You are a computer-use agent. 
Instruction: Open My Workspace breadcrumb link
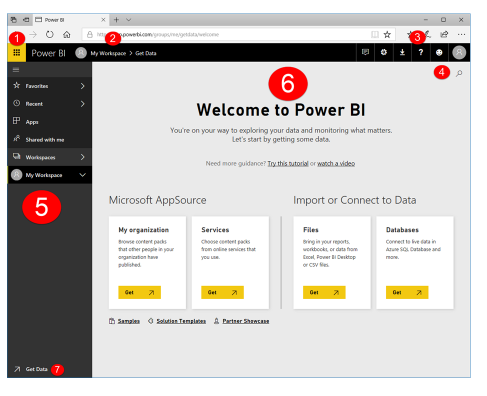(108, 53)
